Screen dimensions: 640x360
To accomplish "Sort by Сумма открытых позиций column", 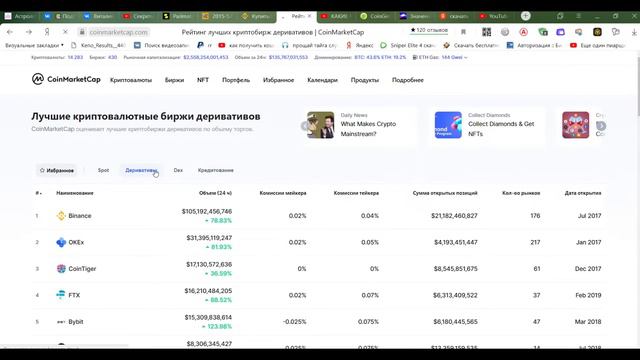I will (445, 193).
